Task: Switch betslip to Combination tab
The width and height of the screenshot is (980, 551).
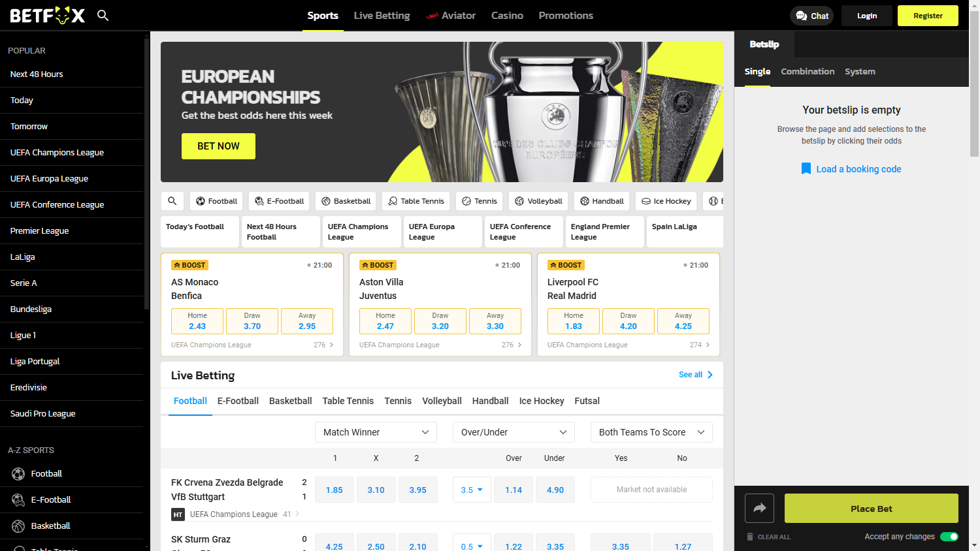Action: (x=808, y=72)
